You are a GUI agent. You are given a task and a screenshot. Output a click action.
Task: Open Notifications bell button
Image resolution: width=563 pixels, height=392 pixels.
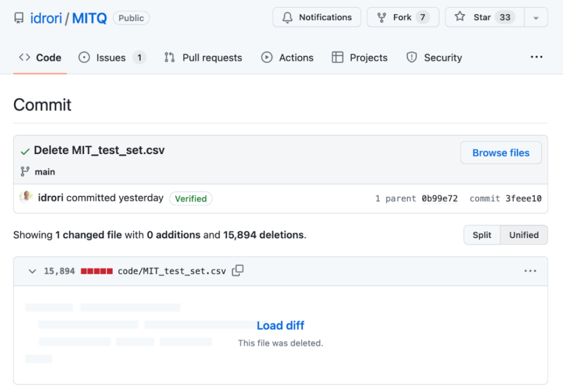(316, 17)
